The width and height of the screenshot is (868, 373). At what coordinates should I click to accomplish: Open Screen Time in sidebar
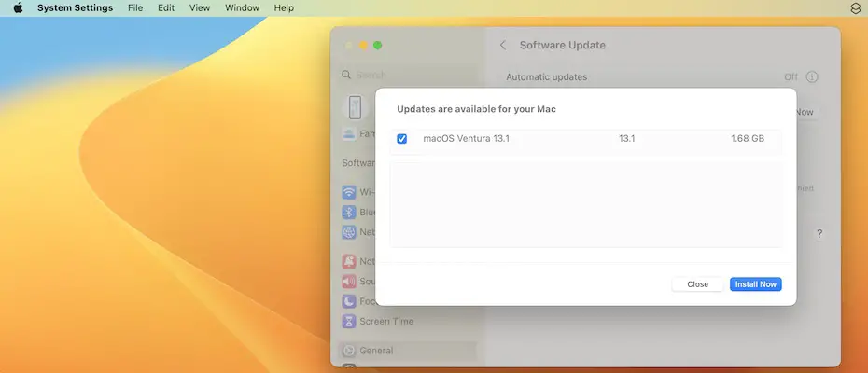(x=408, y=321)
